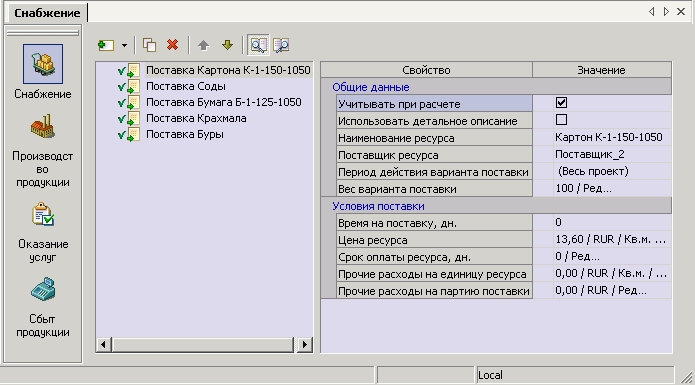Click the horizontal scrollbar track in list
Viewport: 695px width, 385px height.
tap(203, 344)
